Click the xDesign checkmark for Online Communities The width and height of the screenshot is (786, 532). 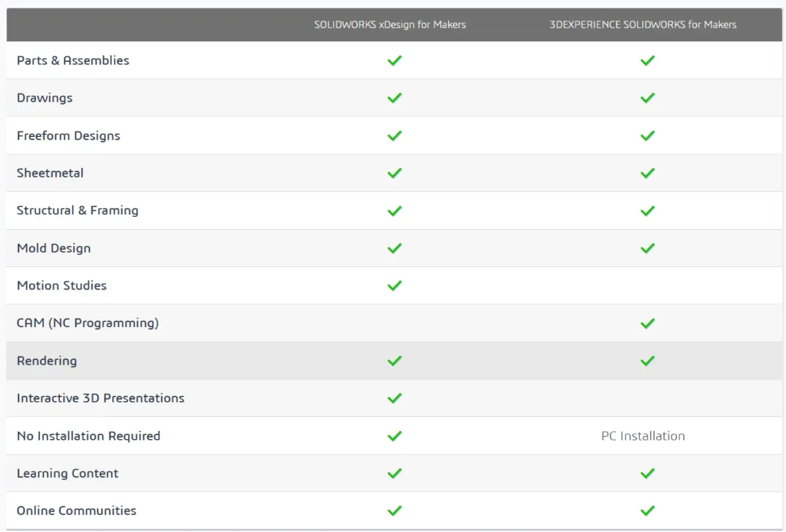pyautogui.click(x=394, y=511)
